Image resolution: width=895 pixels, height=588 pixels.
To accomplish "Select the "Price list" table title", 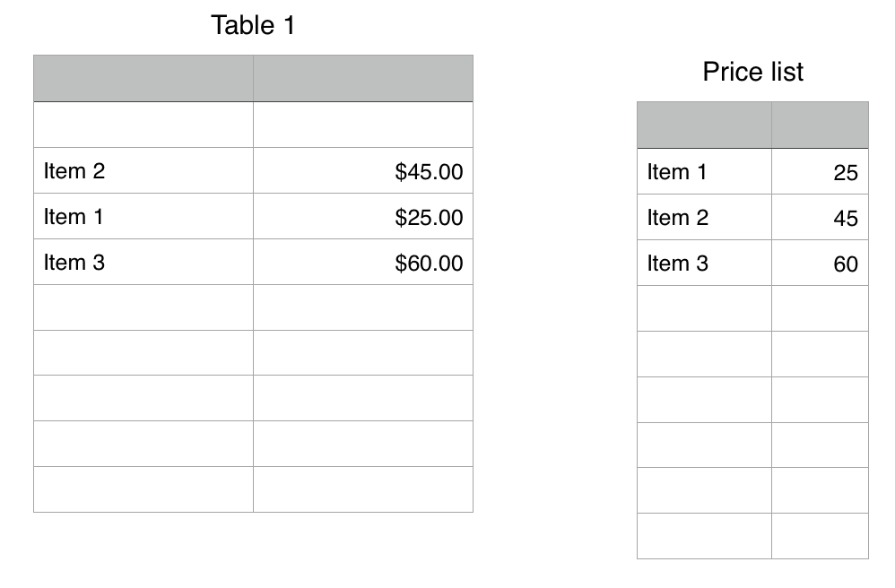I will point(752,72).
